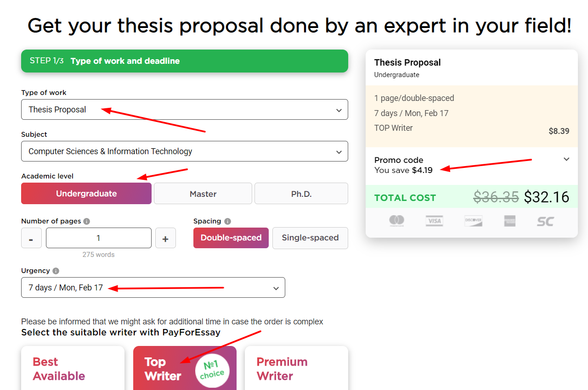
Task: Open the Subject dropdown
Action: (184, 151)
